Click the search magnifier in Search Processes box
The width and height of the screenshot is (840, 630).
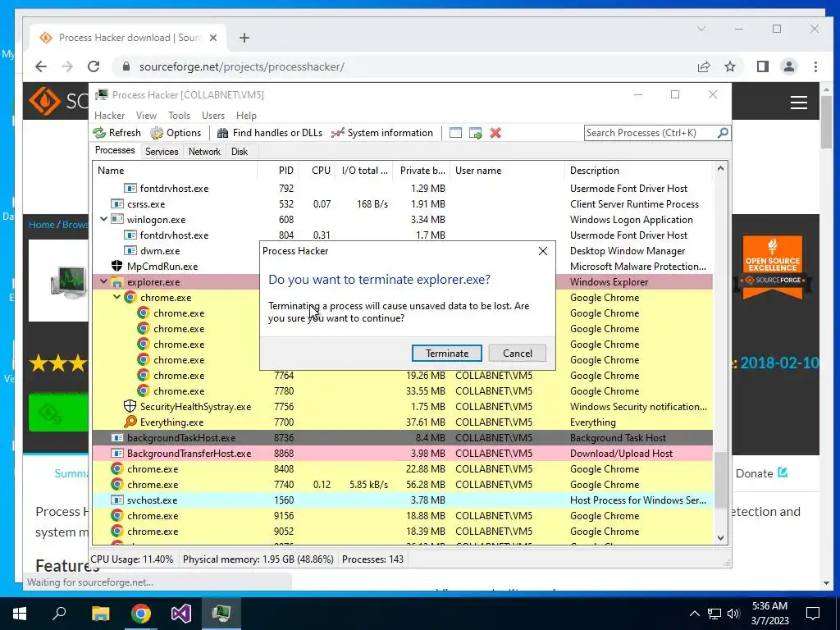[723, 132]
